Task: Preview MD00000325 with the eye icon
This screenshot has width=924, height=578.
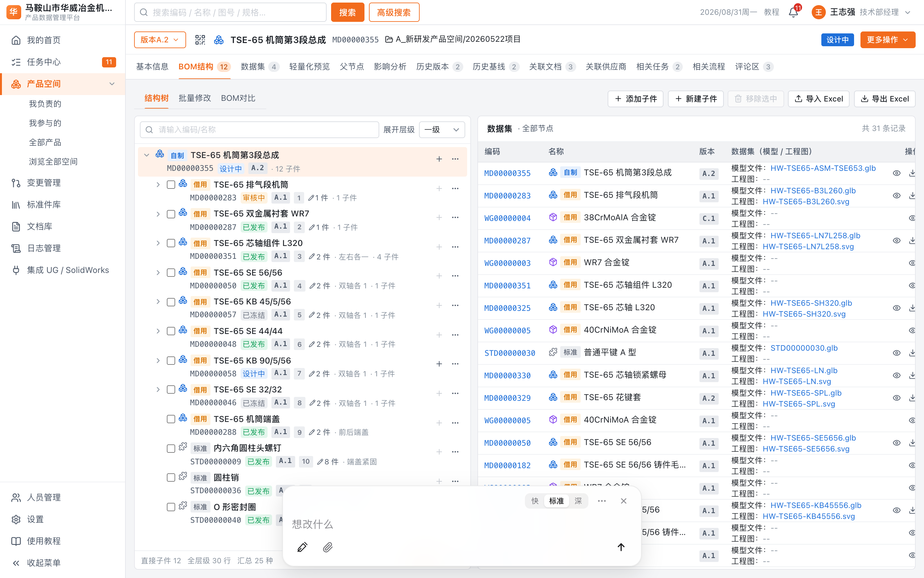Action: [896, 308]
